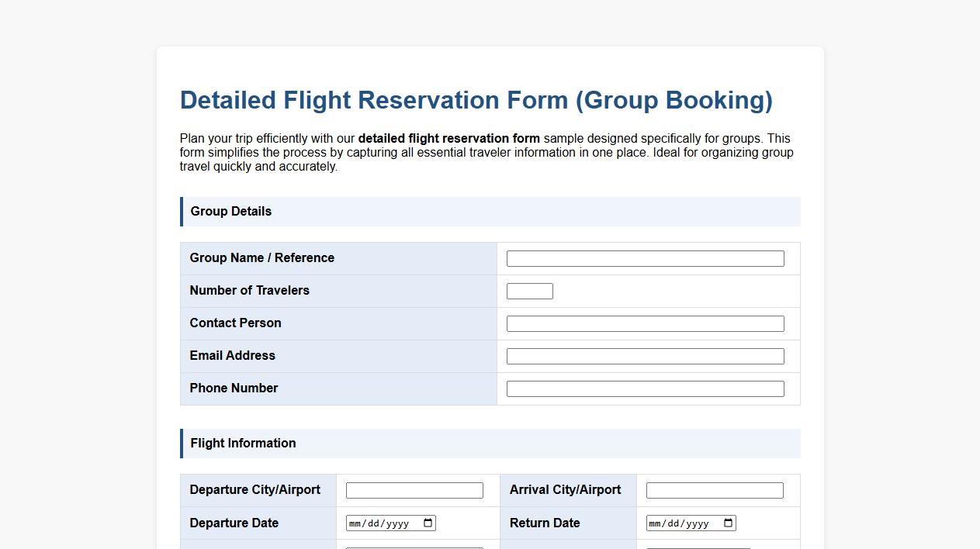Click the Return Date label

coord(543,523)
